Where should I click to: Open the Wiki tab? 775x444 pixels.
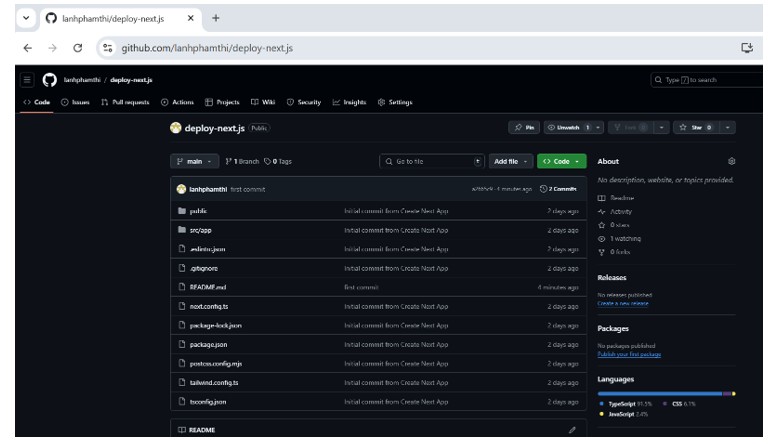[263, 102]
